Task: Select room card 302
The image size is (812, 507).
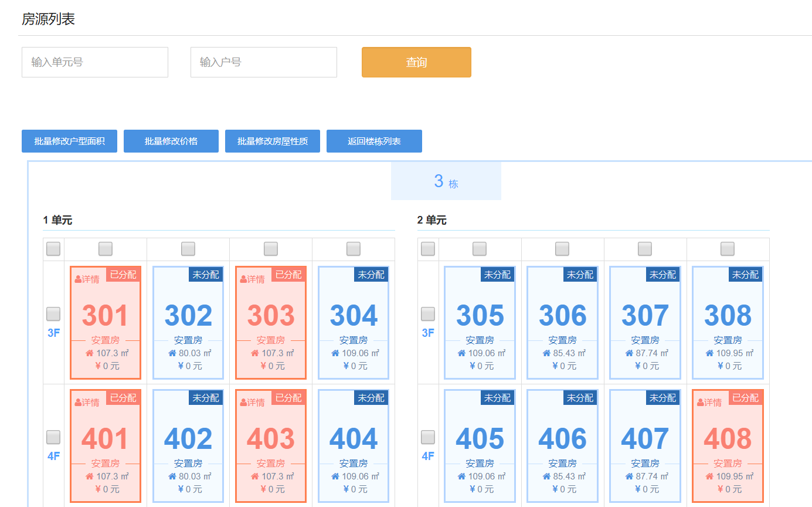Action: click(188, 323)
